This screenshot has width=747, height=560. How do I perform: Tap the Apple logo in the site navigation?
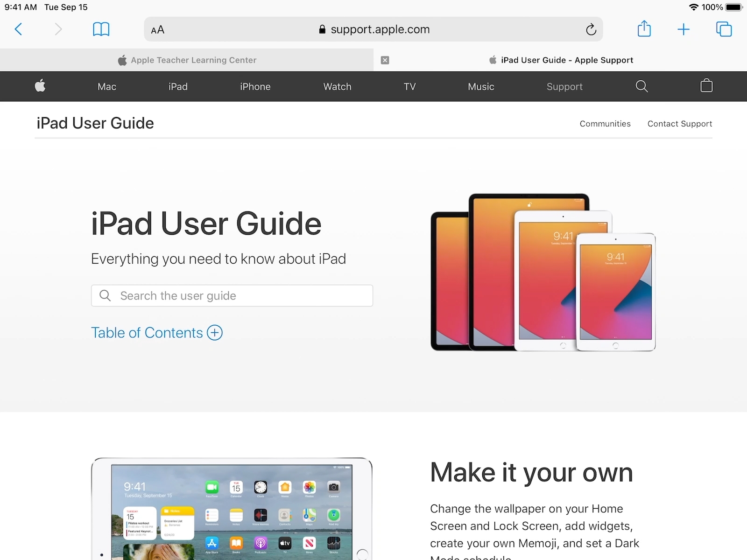[40, 86]
